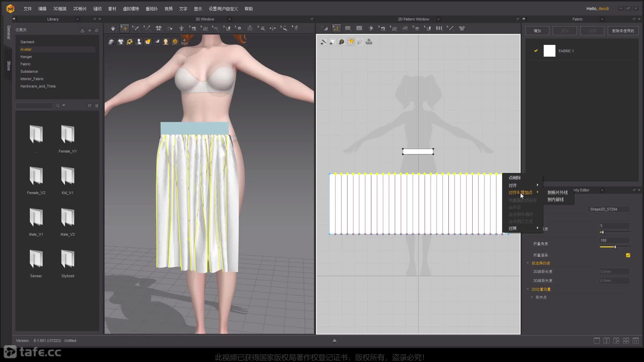Open the 3D服装 menu
Screen dimensions: 644x362
pos(60,9)
